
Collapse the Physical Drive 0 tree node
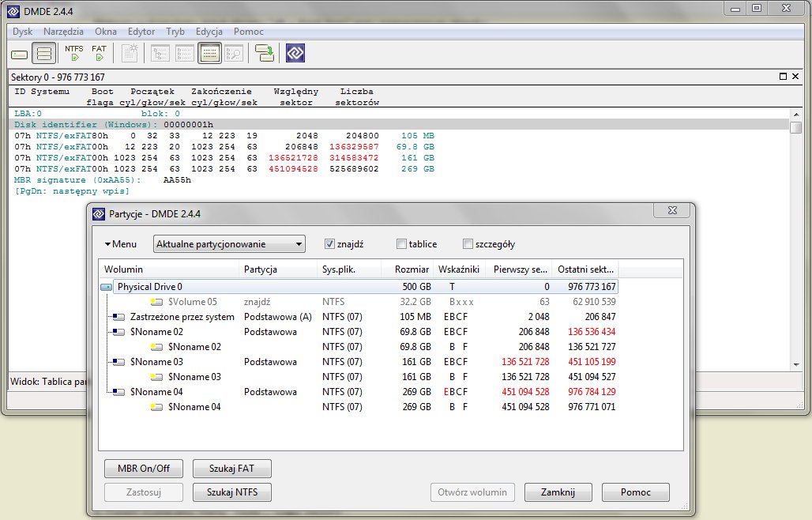(x=105, y=286)
